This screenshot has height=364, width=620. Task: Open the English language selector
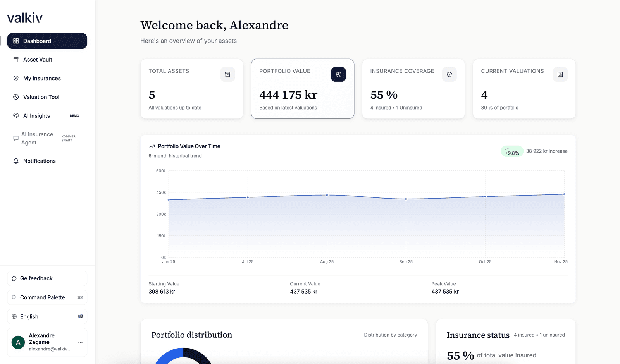click(46, 316)
